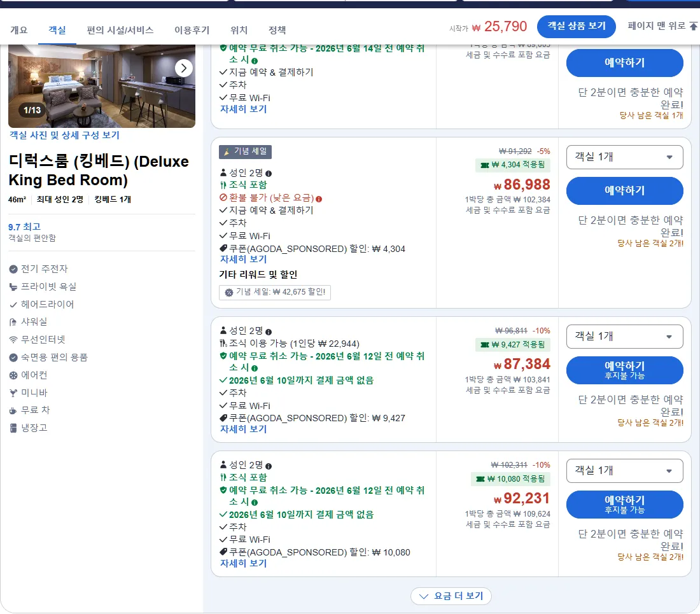Book the ₩86,988 rate with 예약하기
This screenshot has height=614, width=700.
pyautogui.click(x=624, y=190)
